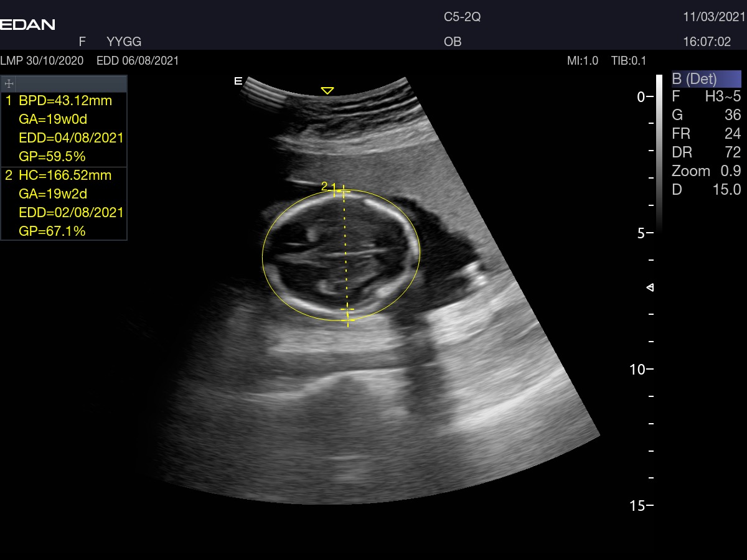Select the lower BPD caliper cross
The width and height of the screenshot is (747, 560).
[347, 309]
